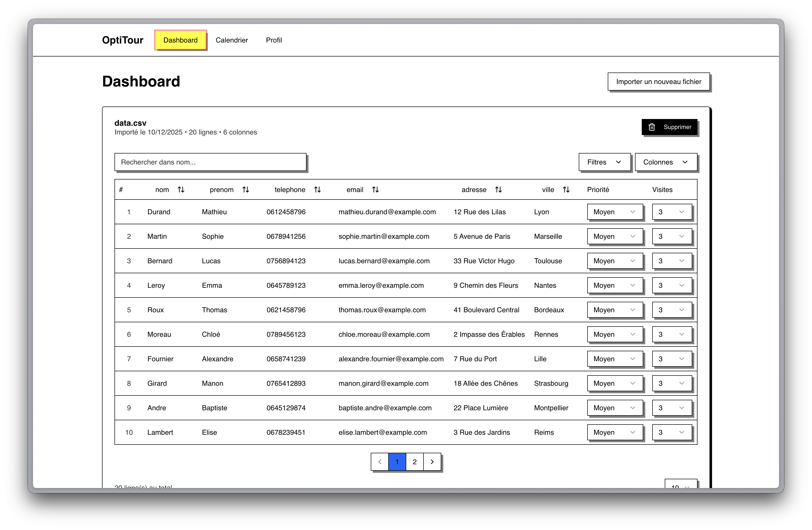Open the Filtres dropdown
The width and height of the screenshot is (812, 530).
click(x=604, y=162)
